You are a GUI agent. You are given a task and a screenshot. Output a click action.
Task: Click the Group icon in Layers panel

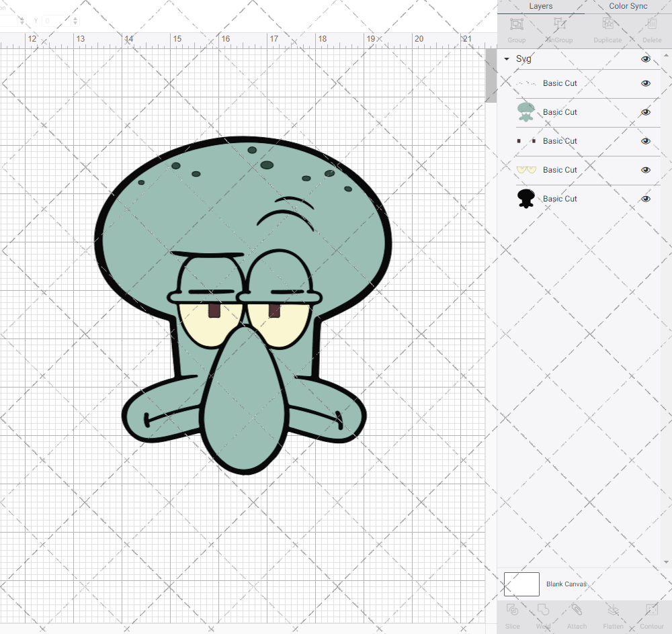pos(516,24)
